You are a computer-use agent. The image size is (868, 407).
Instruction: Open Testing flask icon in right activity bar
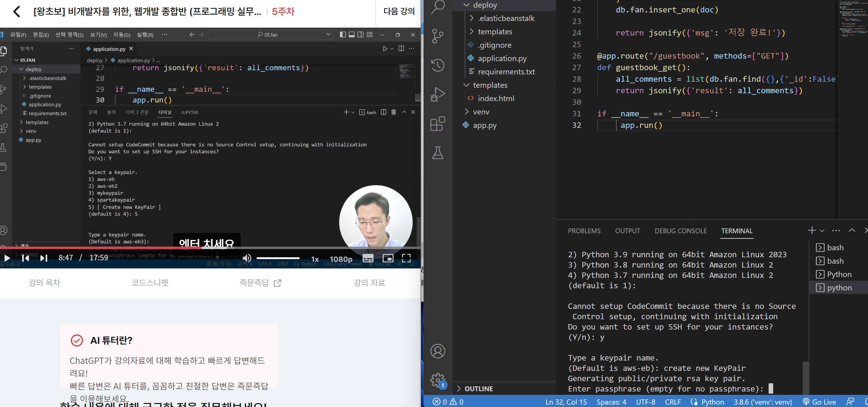point(438,153)
